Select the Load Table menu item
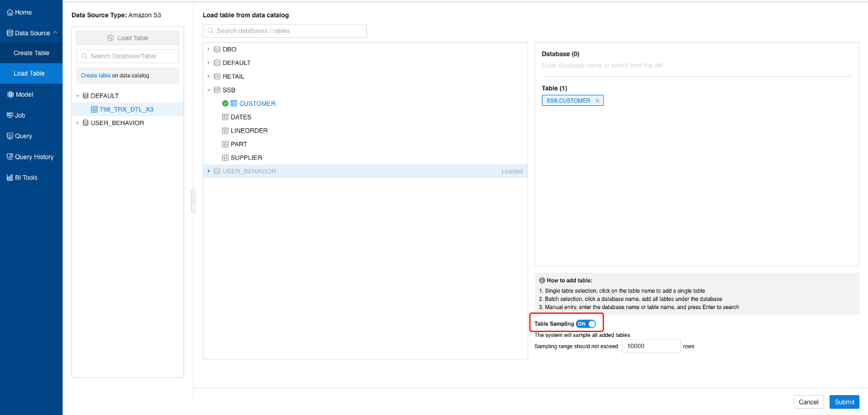Screen dimensions: 868x415 point(31,73)
